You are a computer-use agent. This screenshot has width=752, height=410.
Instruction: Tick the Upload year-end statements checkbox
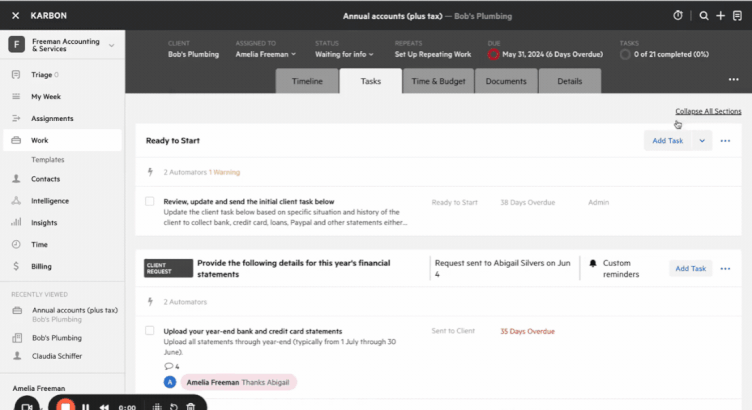click(x=150, y=330)
